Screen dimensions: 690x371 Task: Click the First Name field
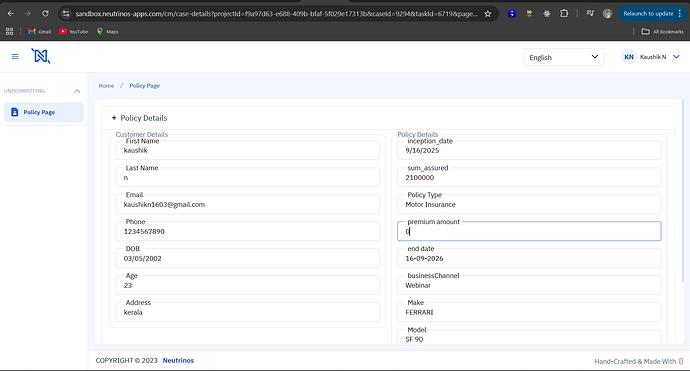(247, 150)
